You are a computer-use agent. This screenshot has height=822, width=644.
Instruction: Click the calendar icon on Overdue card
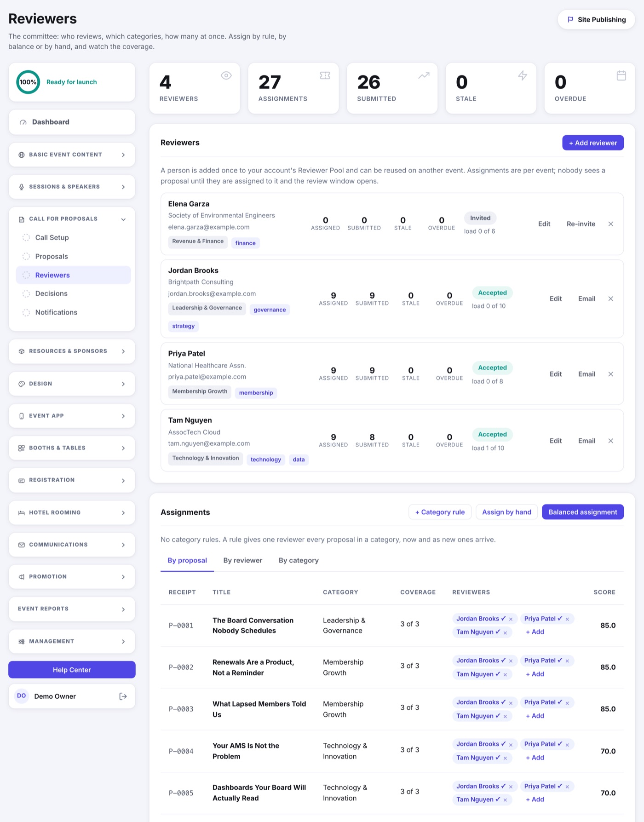[621, 75]
